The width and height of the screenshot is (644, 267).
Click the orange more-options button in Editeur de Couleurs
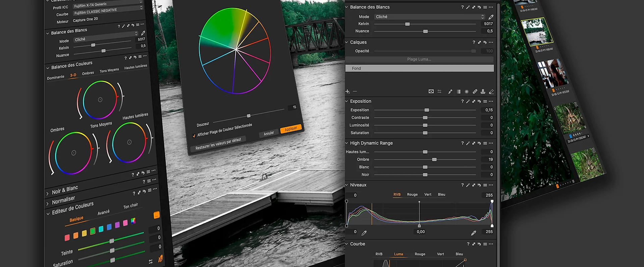pyautogui.click(x=157, y=215)
